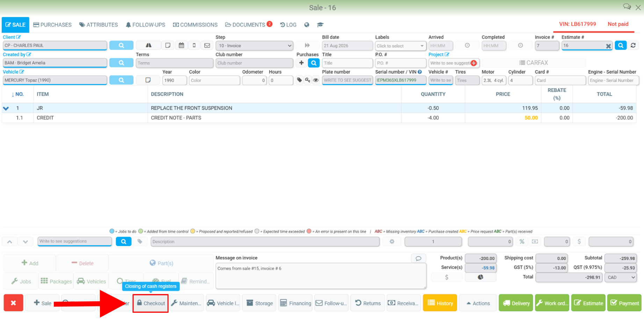The height and width of the screenshot is (319, 644).
Task: Advance step with the fast-forward icon
Action: coord(307,45)
